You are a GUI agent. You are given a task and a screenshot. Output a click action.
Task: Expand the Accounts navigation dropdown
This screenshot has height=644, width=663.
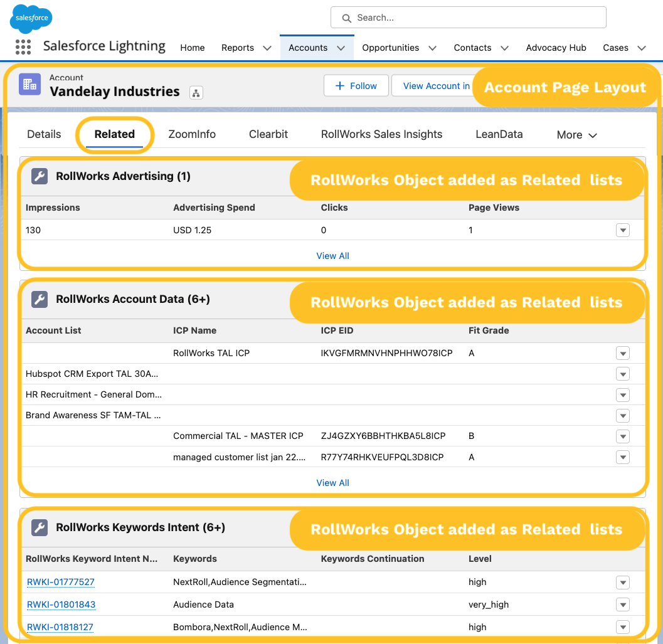[341, 47]
